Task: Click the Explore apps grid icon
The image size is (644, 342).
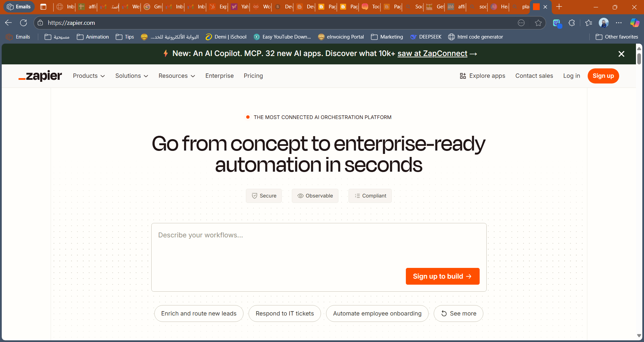Action: pyautogui.click(x=463, y=76)
